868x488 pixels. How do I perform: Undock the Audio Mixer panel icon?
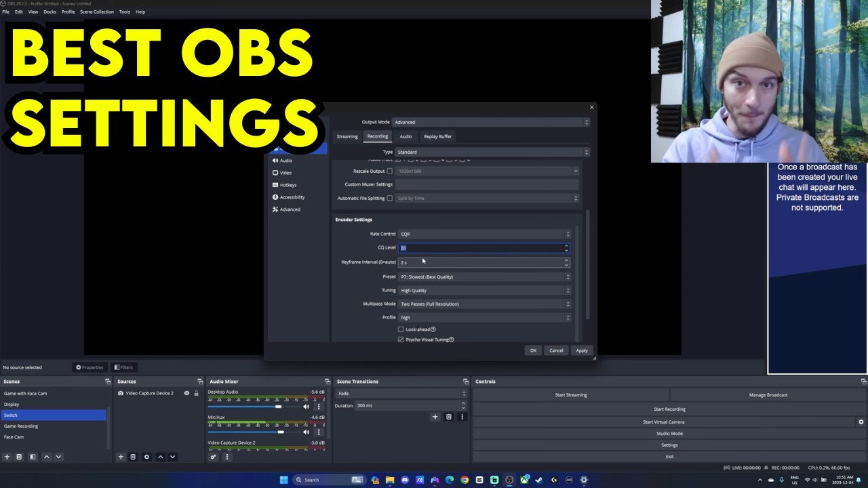coord(328,382)
